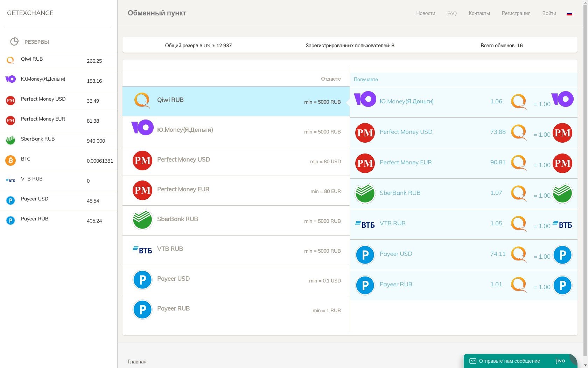
Task: Select Payeer USD in the Отдаете list
Action: point(236,280)
